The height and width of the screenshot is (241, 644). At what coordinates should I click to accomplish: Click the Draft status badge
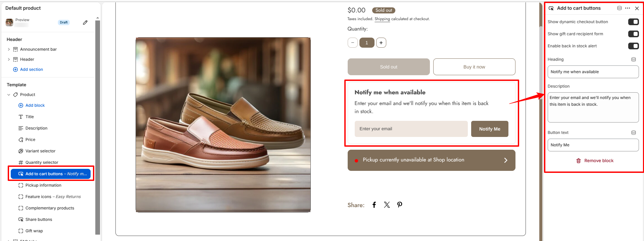[64, 22]
